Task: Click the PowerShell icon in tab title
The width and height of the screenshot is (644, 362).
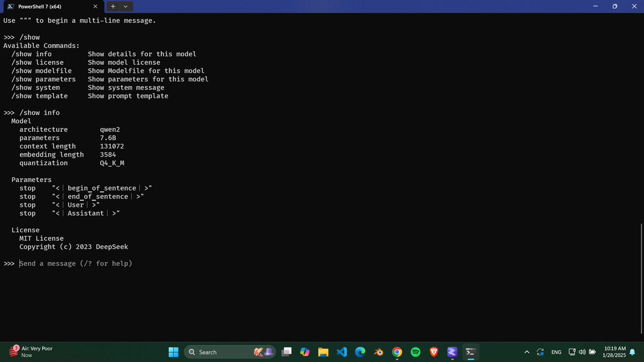Action: (x=11, y=6)
